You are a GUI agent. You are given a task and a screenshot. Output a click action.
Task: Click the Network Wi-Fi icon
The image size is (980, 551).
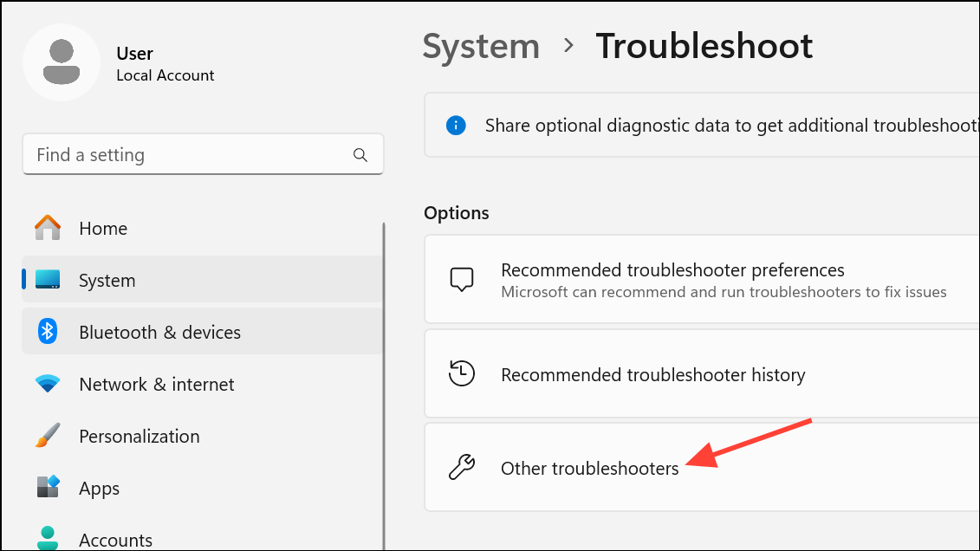[x=48, y=384]
